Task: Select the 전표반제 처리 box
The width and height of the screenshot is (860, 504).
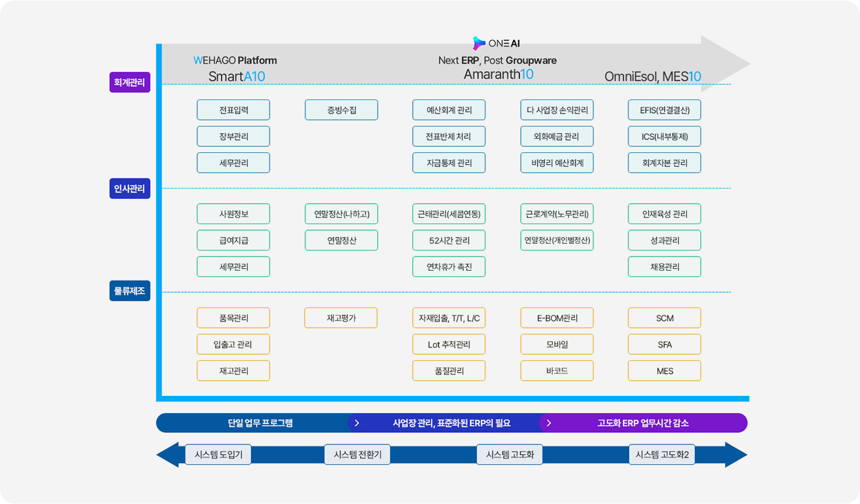Action: 449,136
